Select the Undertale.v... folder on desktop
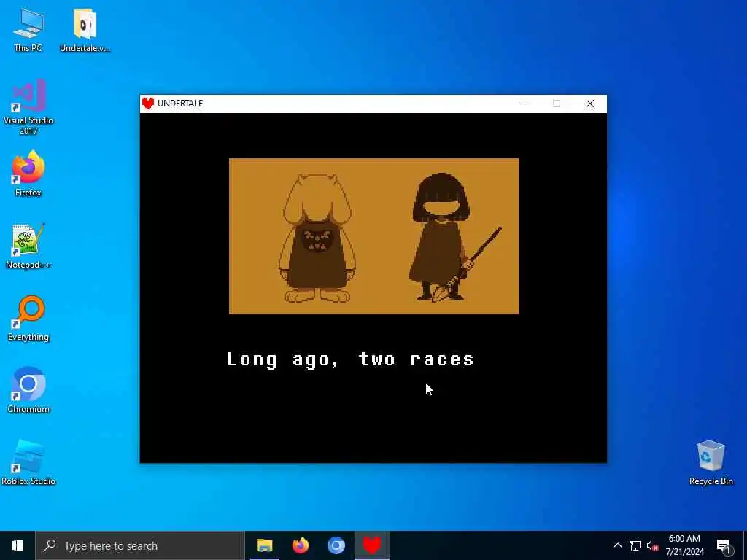 [x=85, y=30]
